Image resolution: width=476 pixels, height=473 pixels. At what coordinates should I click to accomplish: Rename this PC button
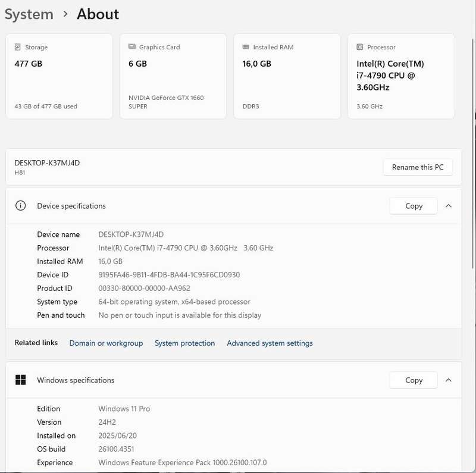click(418, 167)
